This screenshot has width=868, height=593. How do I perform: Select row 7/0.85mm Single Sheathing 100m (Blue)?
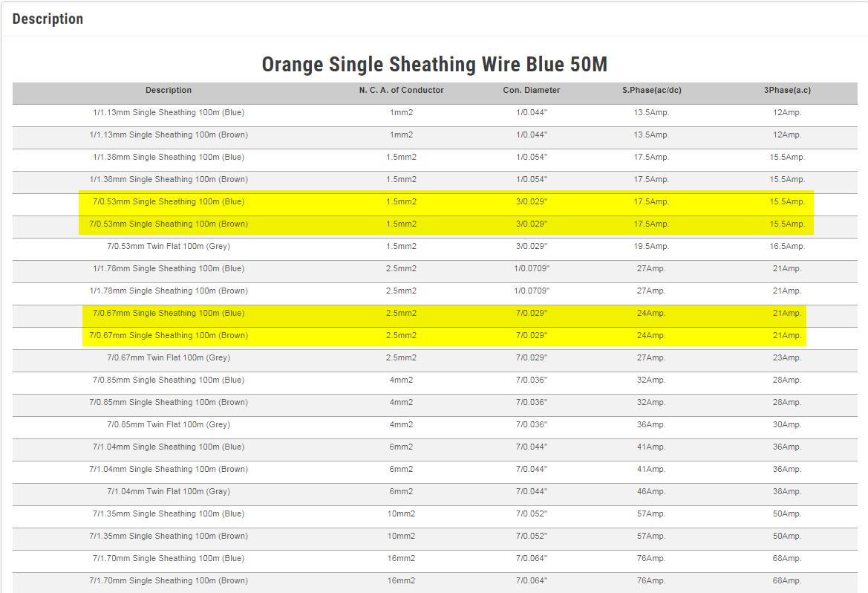point(434,383)
